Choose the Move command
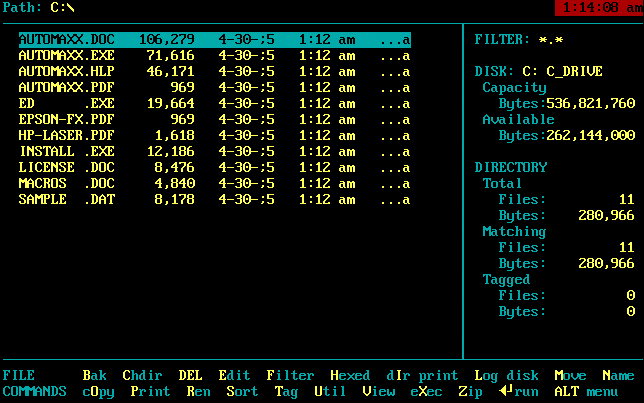The image size is (644, 403). [x=570, y=375]
